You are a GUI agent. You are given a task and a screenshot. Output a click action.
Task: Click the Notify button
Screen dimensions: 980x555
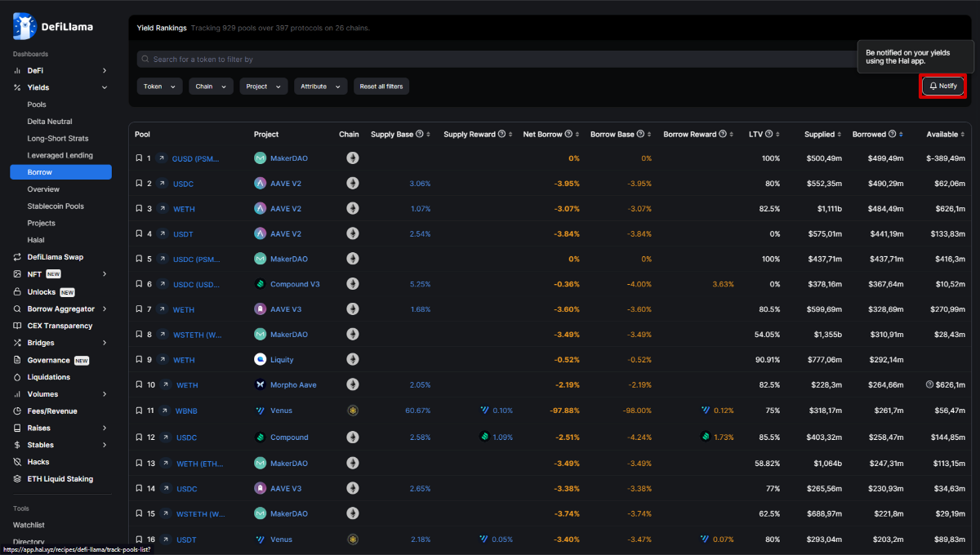tap(942, 86)
